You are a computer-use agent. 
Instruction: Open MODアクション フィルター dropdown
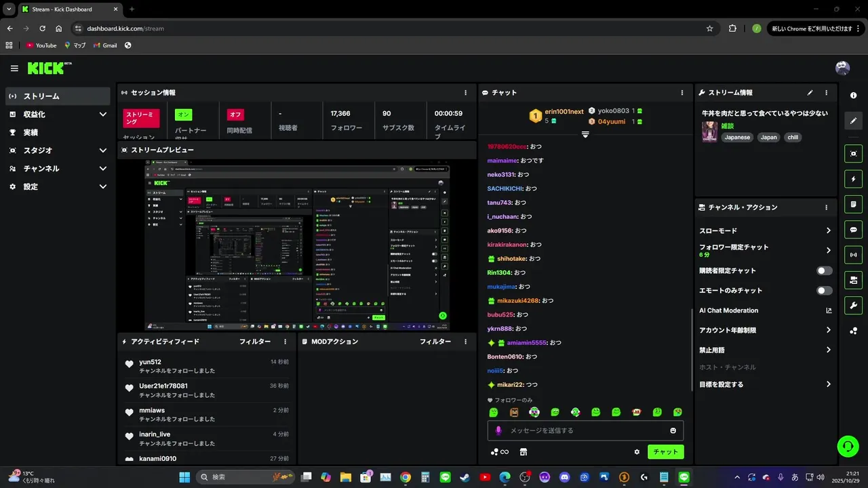pos(435,342)
